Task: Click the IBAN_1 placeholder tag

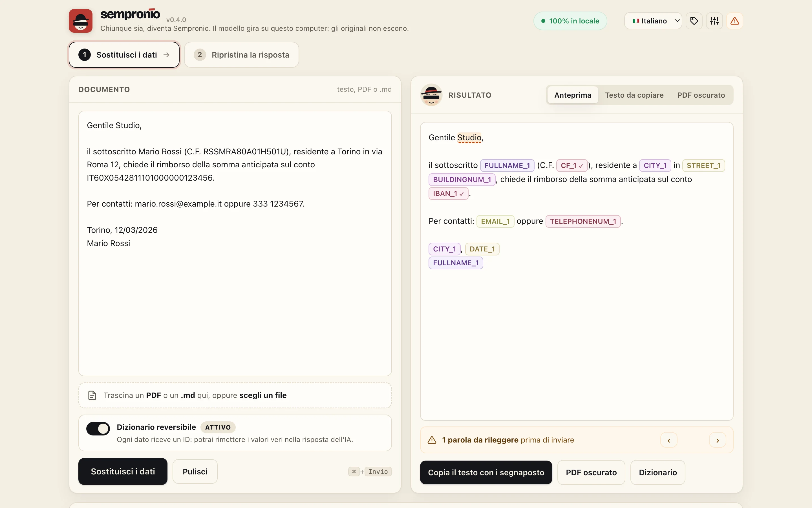Action: click(x=448, y=194)
